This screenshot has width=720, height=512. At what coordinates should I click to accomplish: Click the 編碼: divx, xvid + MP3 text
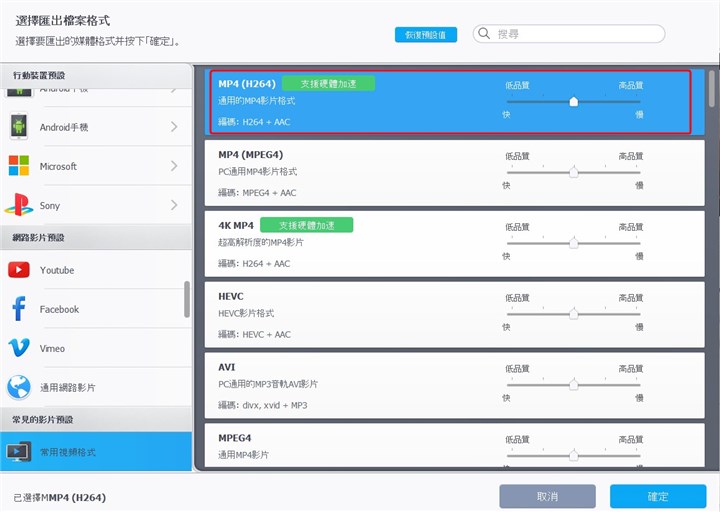point(263,405)
